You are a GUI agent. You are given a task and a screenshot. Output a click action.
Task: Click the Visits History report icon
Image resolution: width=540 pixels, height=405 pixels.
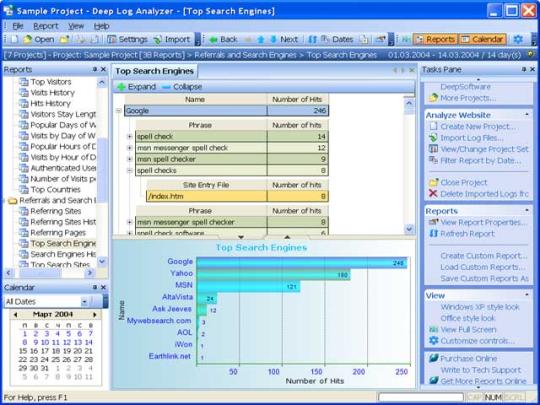(x=23, y=93)
